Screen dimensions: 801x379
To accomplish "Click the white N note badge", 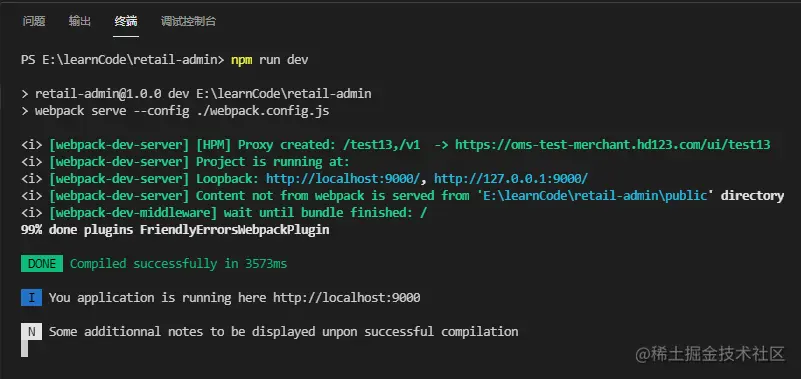I will pyautogui.click(x=31, y=331).
